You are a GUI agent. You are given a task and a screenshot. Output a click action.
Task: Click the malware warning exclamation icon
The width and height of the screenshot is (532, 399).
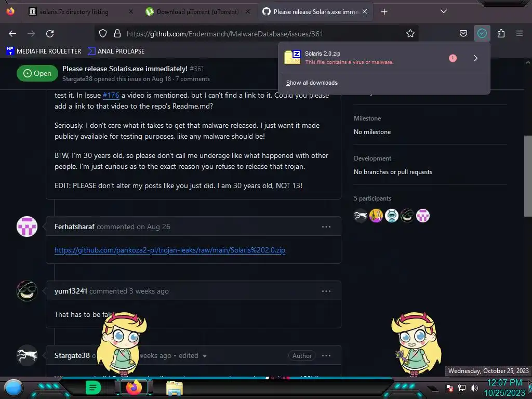[x=453, y=58]
